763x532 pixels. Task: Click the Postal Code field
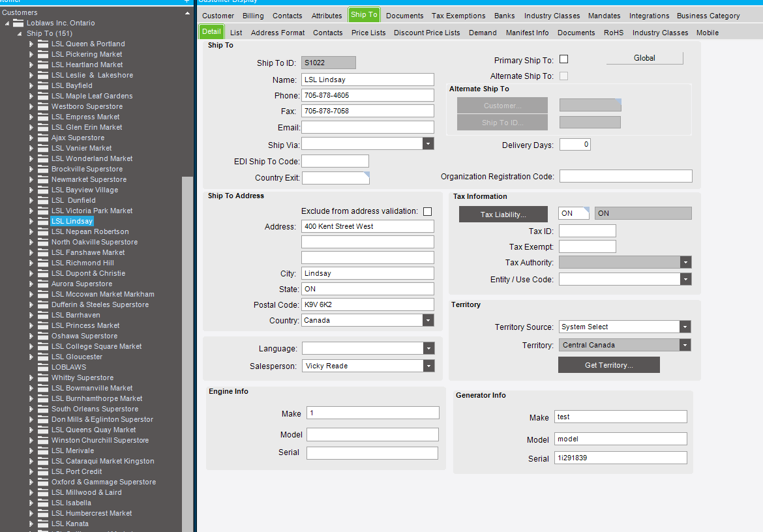click(x=368, y=305)
